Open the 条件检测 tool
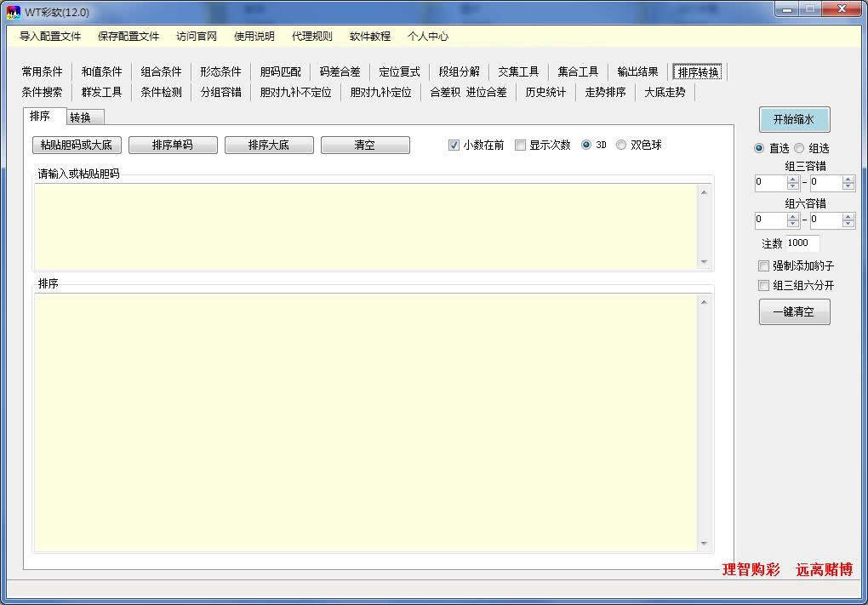The image size is (868, 605). (x=162, y=93)
